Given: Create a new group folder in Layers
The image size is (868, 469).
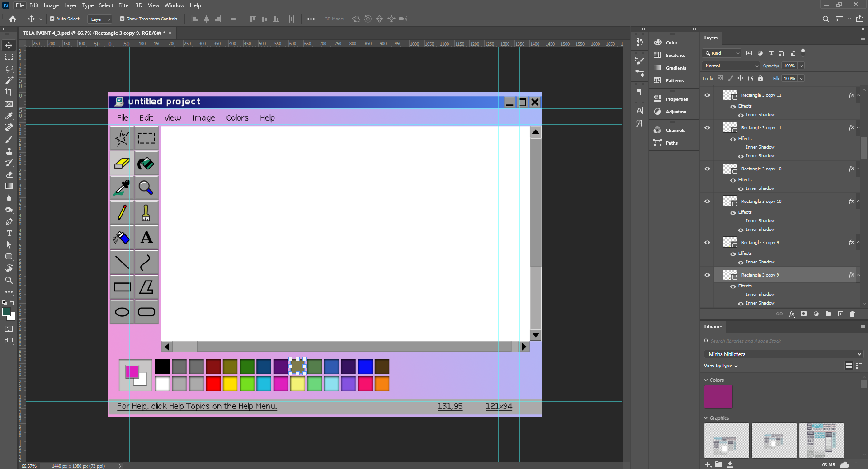Looking at the screenshot, I should point(828,314).
